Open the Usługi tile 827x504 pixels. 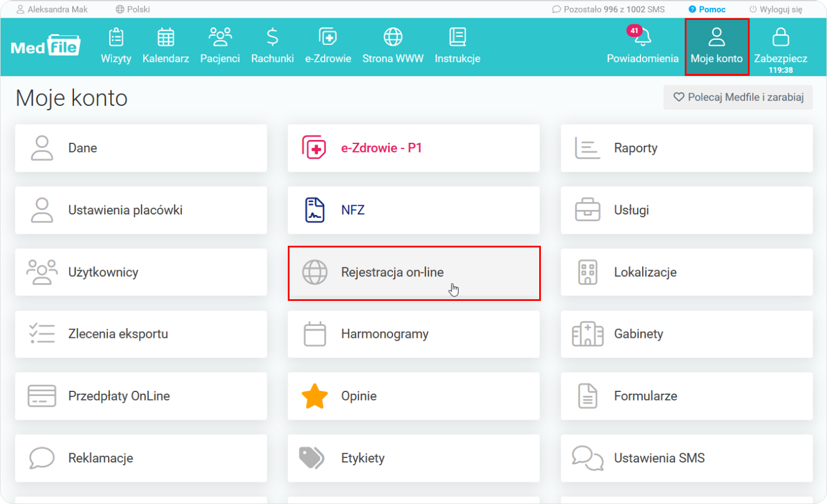(x=687, y=210)
